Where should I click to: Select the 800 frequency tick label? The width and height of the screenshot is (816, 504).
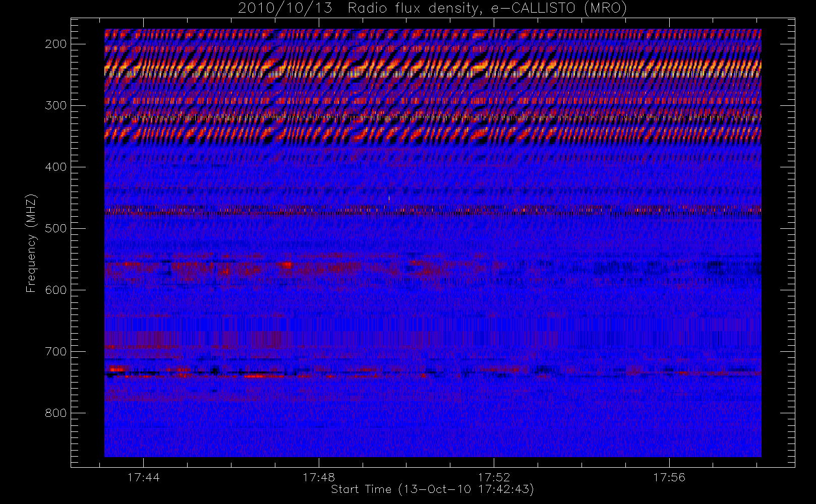coord(56,413)
